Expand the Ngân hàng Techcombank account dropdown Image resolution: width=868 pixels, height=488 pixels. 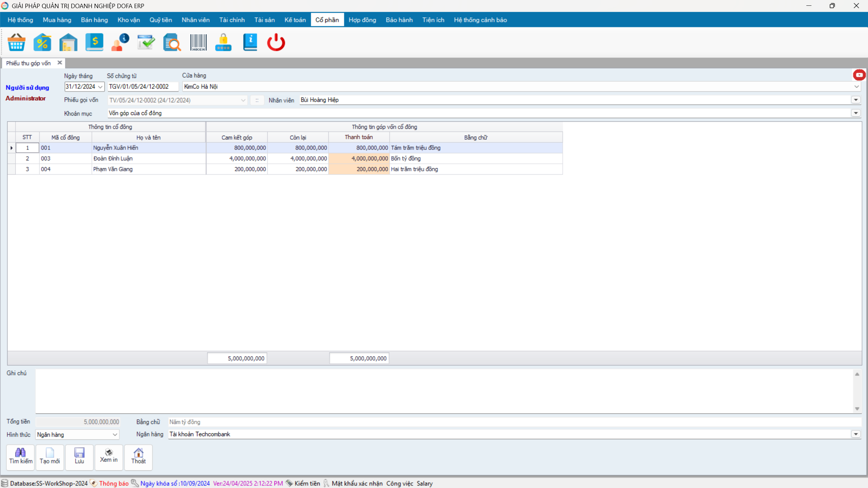[856, 434]
